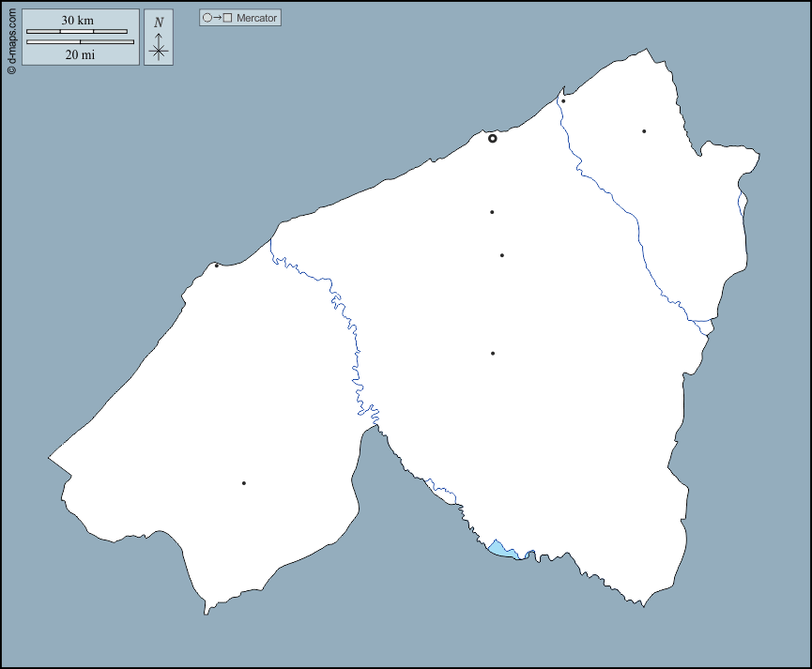The image size is (812, 669).
Task: Click the coastal city dot on the western shoreline
Action: pyautogui.click(x=217, y=266)
